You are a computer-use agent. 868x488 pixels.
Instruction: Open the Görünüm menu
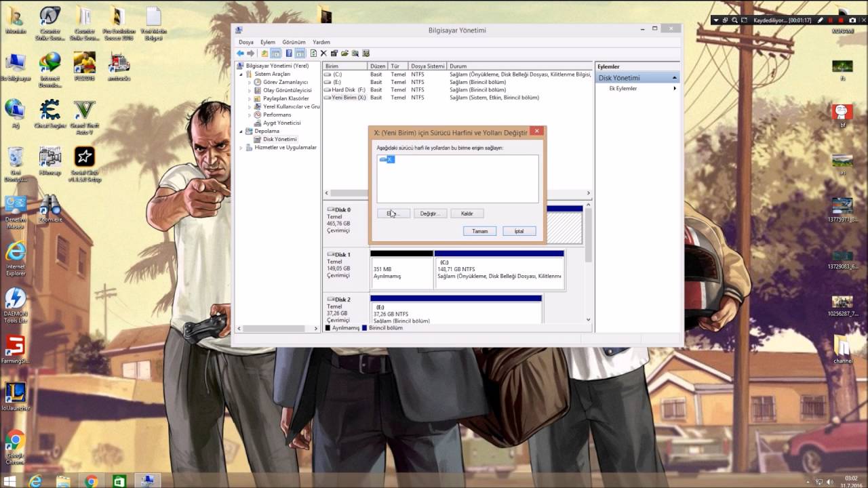click(x=294, y=42)
